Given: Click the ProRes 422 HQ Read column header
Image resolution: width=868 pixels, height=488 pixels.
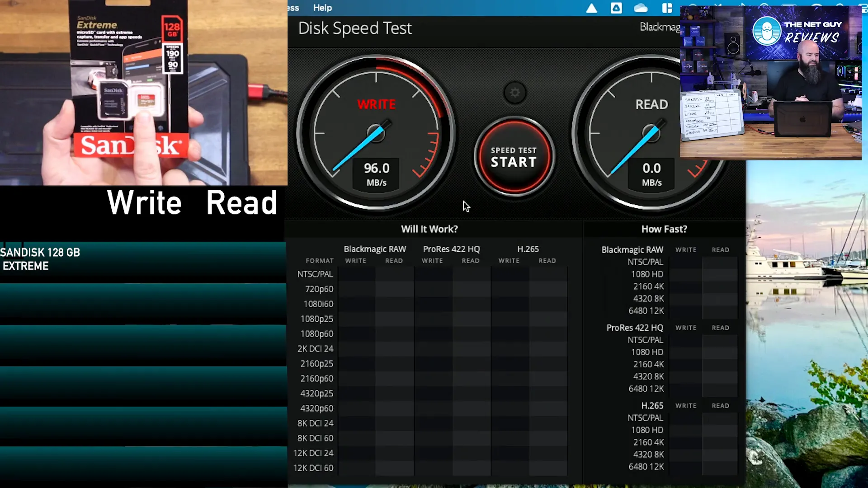Looking at the screenshot, I should point(471,260).
